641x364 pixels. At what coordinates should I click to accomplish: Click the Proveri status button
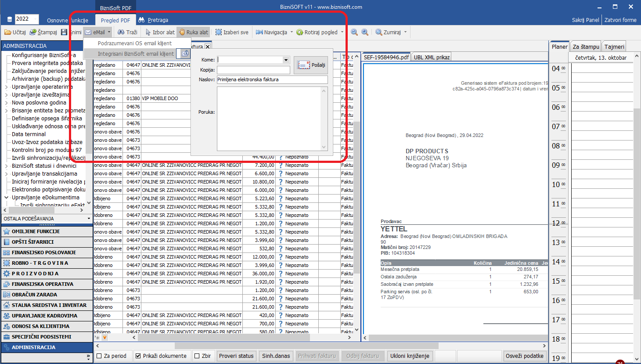click(x=236, y=356)
